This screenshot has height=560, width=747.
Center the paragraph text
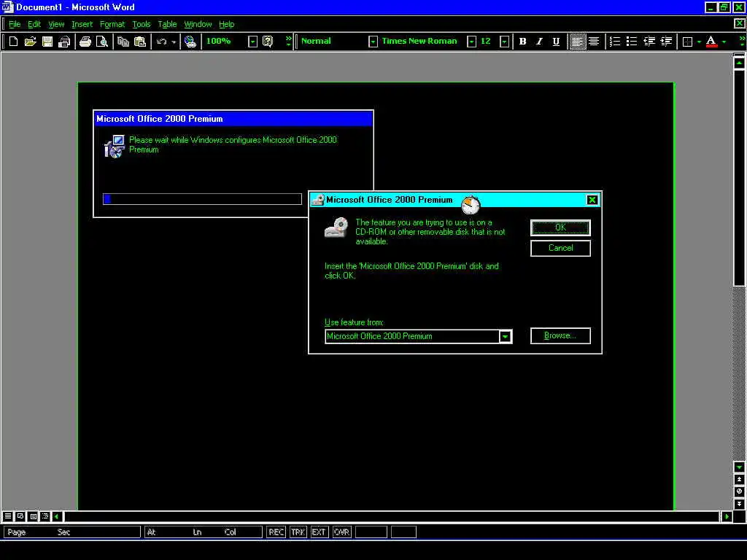tap(594, 42)
